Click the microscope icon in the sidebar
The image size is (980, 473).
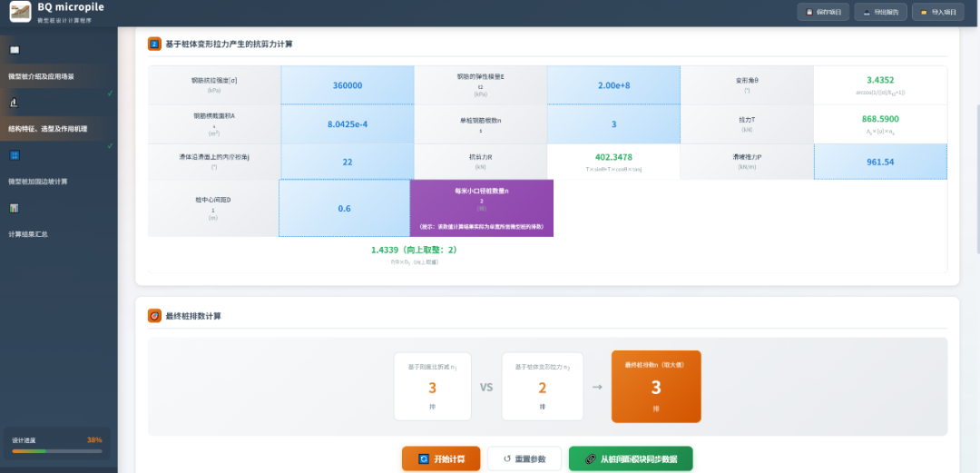click(x=15, y=103)
